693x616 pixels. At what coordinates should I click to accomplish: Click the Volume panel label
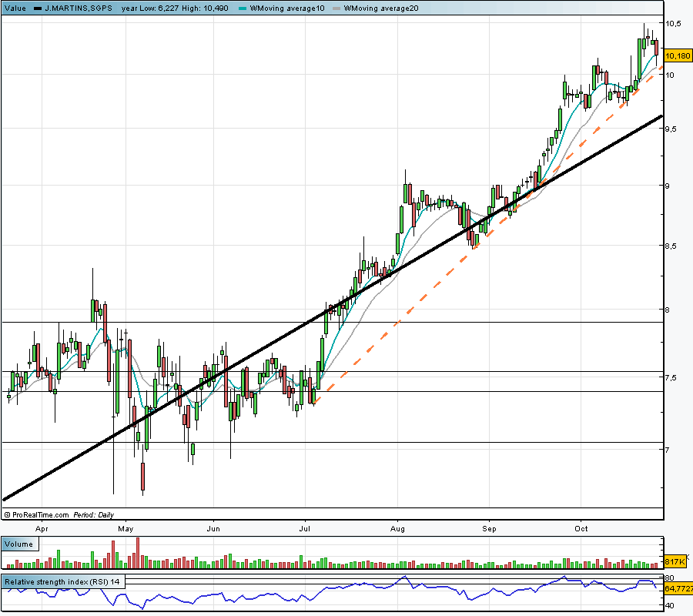[x=19, y=544]
